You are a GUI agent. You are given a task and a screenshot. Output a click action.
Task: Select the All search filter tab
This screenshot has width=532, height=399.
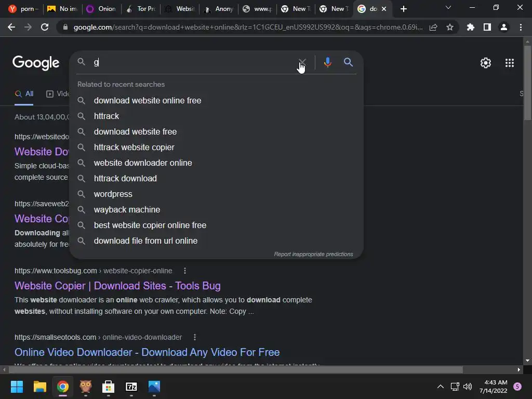[x=24, y=94]
